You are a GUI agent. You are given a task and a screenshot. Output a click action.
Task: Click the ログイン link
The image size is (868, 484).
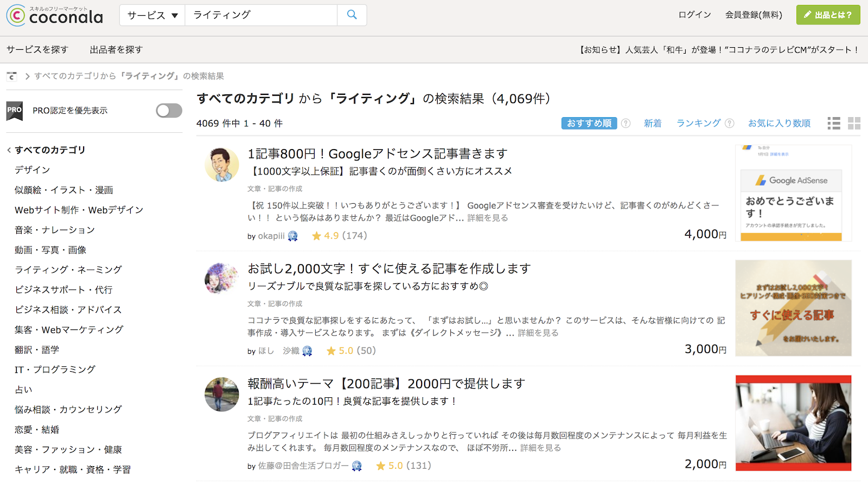694,15
